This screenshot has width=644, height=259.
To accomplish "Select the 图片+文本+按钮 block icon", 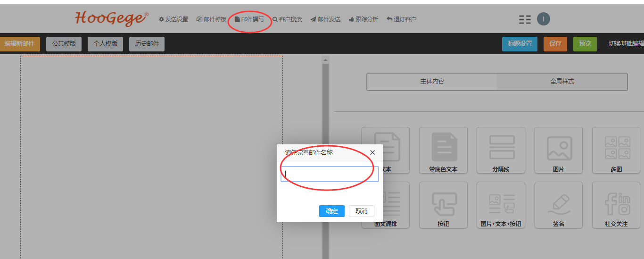I will (x=501, y=204).
